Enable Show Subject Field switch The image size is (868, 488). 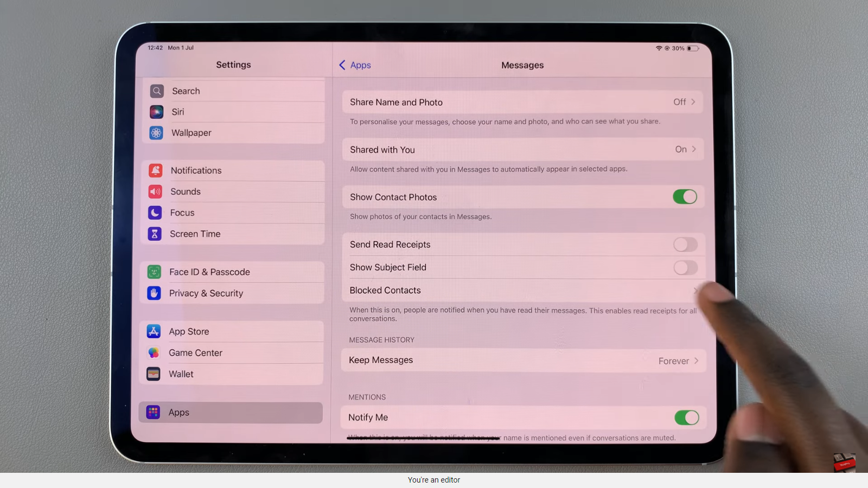pyautogui.click(x=685, y=267)
